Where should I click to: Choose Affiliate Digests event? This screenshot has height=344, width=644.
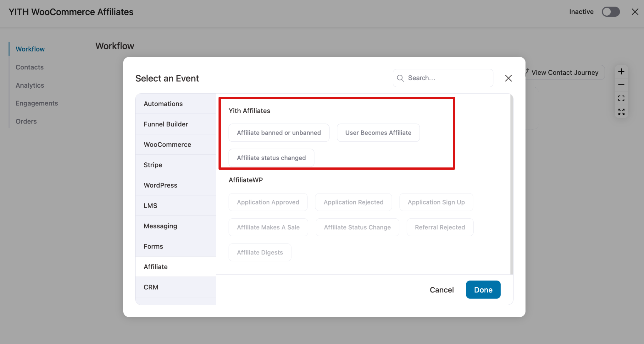point(260,252)
